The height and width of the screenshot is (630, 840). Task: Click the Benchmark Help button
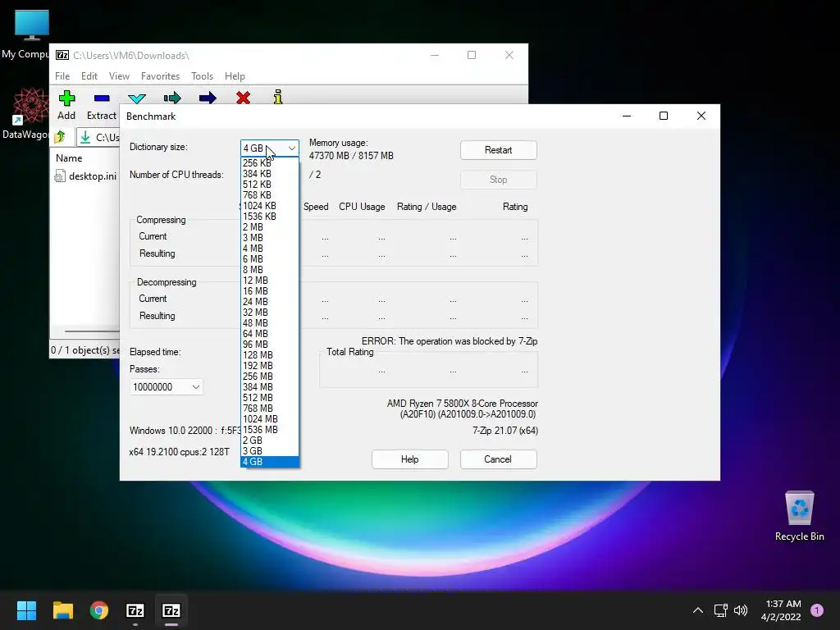coord(410,459)
